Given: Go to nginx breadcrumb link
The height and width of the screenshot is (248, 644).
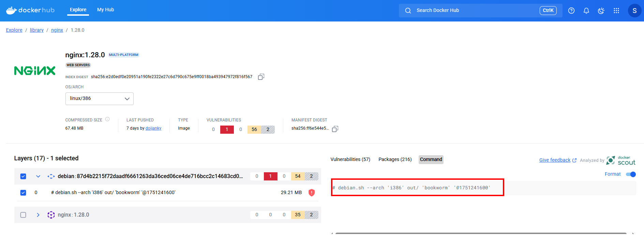Looking at the screenshot, I should pyautogui.click(x=57, y=30).
